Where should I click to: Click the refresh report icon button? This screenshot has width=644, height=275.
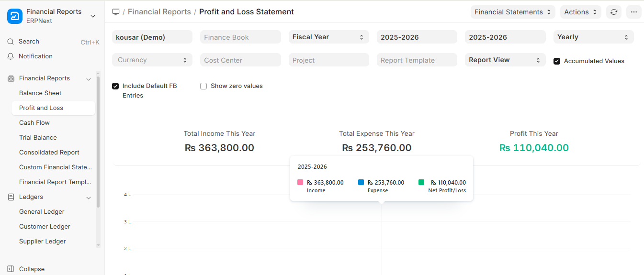coord(614,12)
